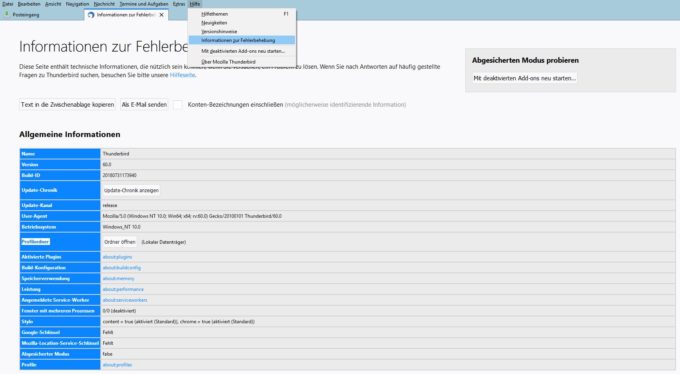This screenshot has height=374, width=680.
Task: Click the Google-Schlüssel value Fehlt
Action: tap(108, 332)
